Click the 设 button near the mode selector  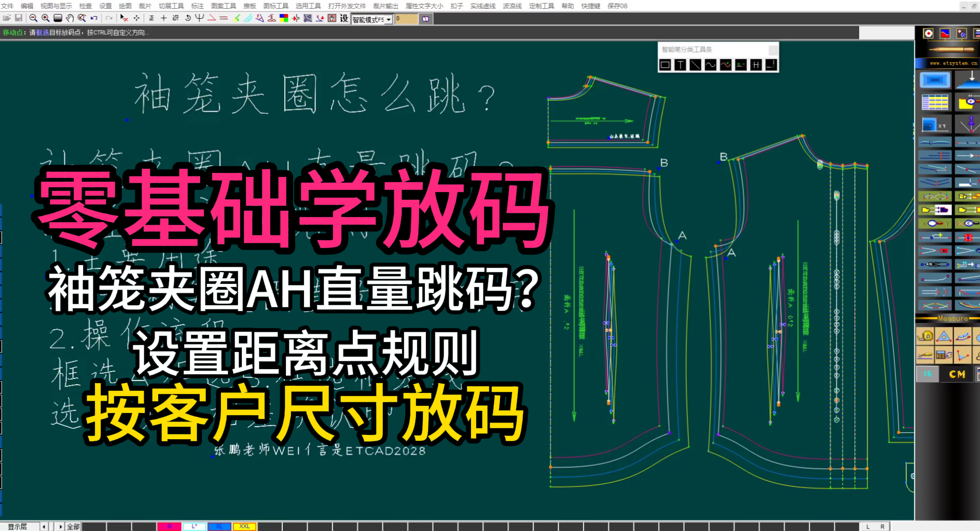pyautogui.click(x=344, y=19)
